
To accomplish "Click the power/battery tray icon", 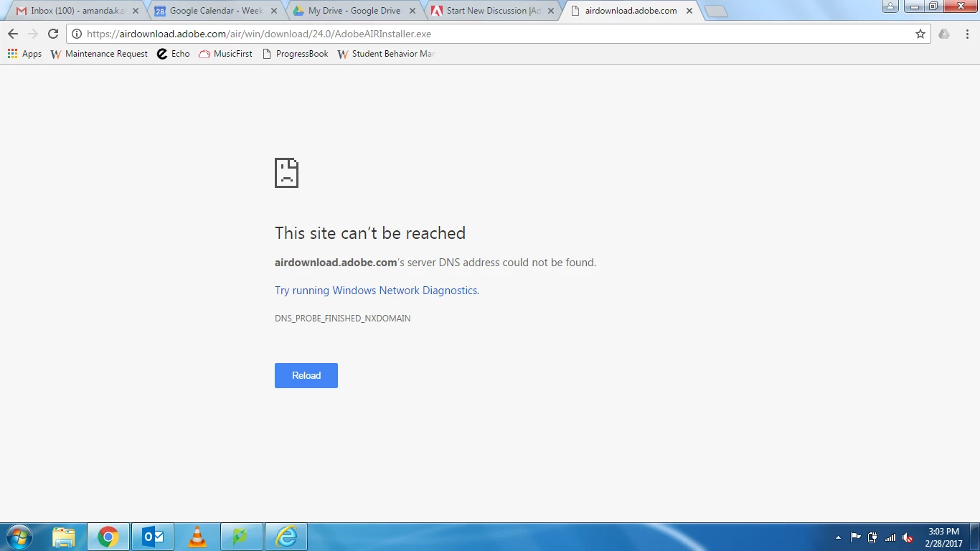I will (872, 537).
